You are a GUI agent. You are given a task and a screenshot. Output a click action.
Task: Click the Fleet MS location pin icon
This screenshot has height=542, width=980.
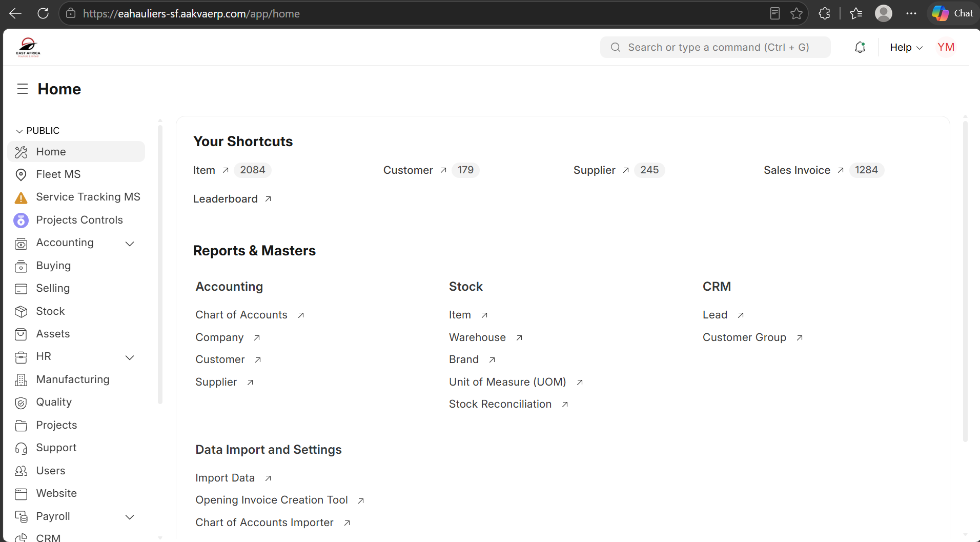point(21,175)
